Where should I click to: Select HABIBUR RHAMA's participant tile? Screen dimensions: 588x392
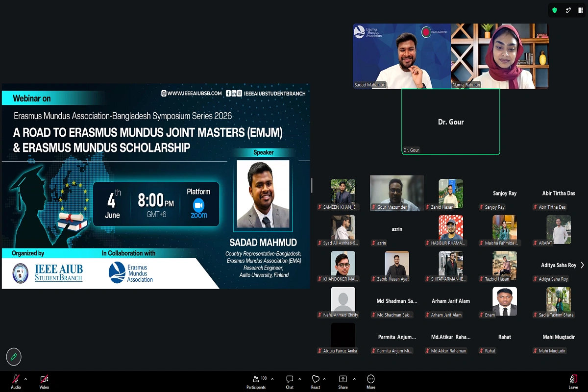point(451,230)
